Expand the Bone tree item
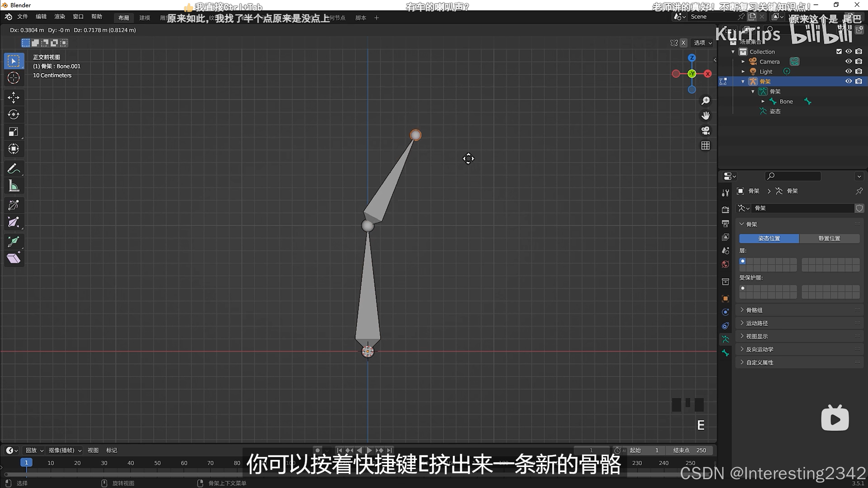Viewport: 868px width, 488px height. (x=763, y=101)
